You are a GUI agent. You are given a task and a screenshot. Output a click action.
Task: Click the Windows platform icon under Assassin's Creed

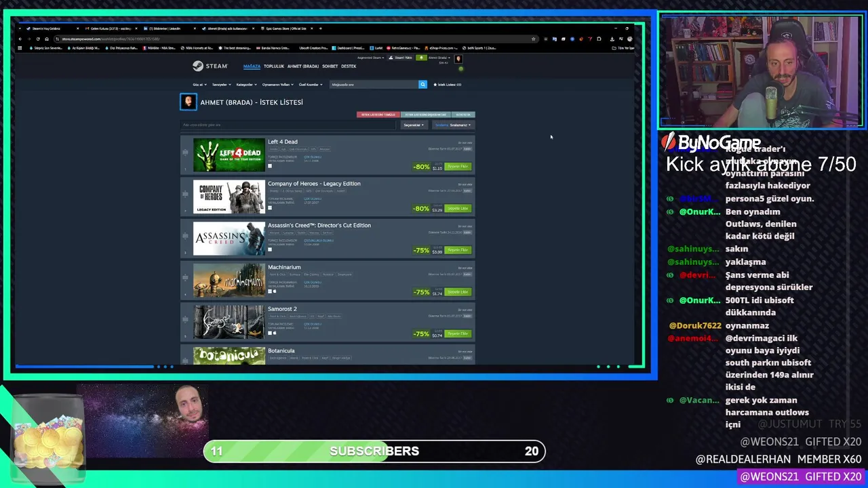point(270,249)
